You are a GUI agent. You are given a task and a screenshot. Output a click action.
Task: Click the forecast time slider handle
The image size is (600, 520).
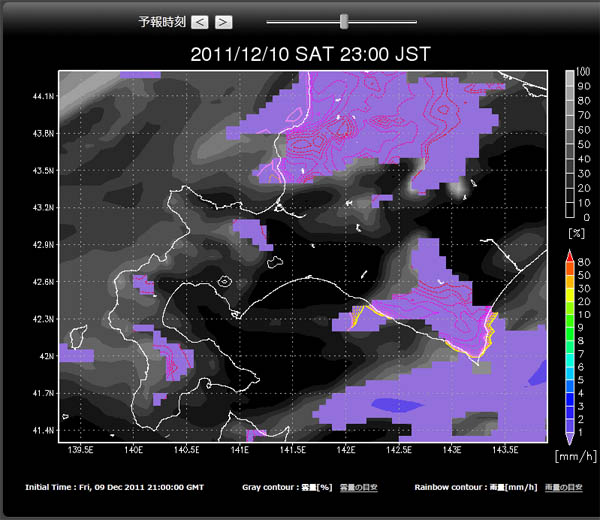[x=344, y=21]
